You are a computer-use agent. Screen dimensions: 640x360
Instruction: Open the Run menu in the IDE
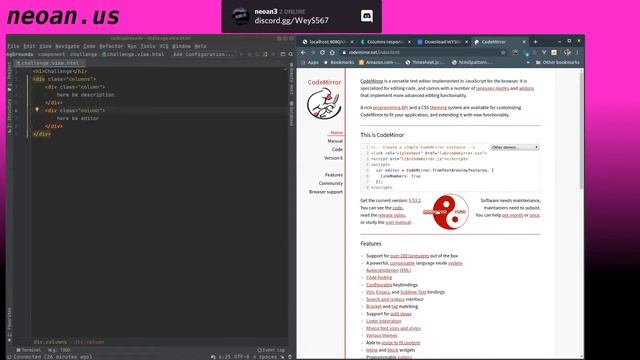131,46
